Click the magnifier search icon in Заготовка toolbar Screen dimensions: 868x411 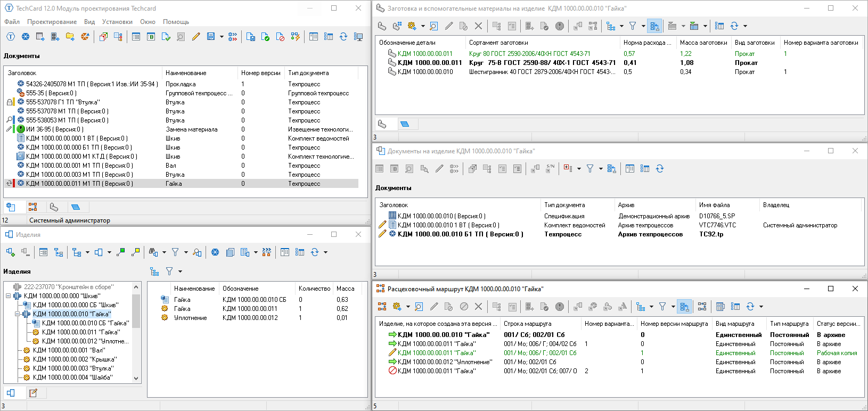433,26
